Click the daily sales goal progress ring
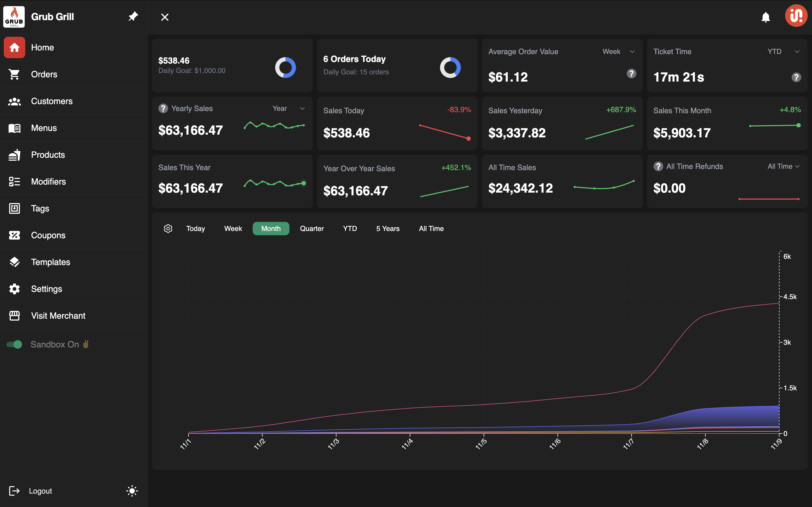The width and height of the screenshot is (812, 507). (x=285, y=67)
